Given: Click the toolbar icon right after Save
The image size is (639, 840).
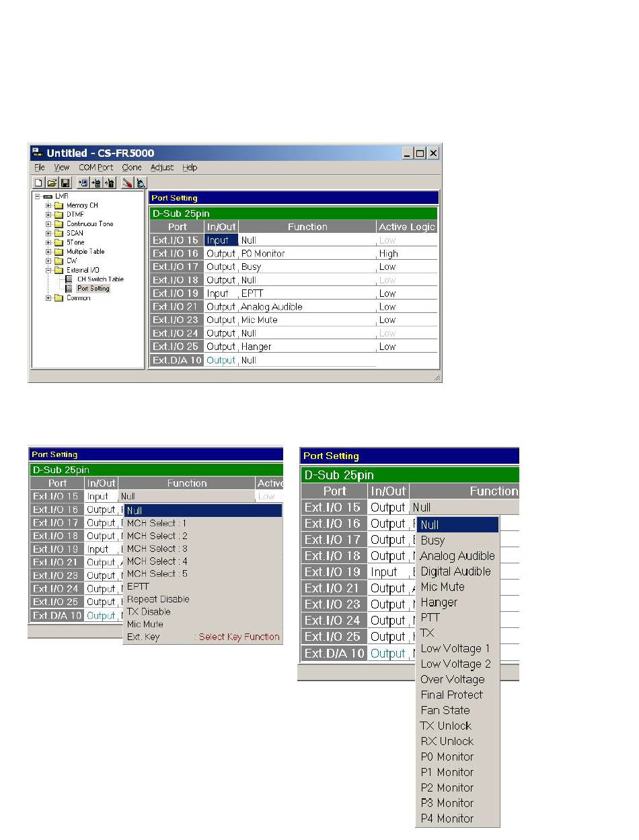Looking at the screenshot, I should click(83, 182).
